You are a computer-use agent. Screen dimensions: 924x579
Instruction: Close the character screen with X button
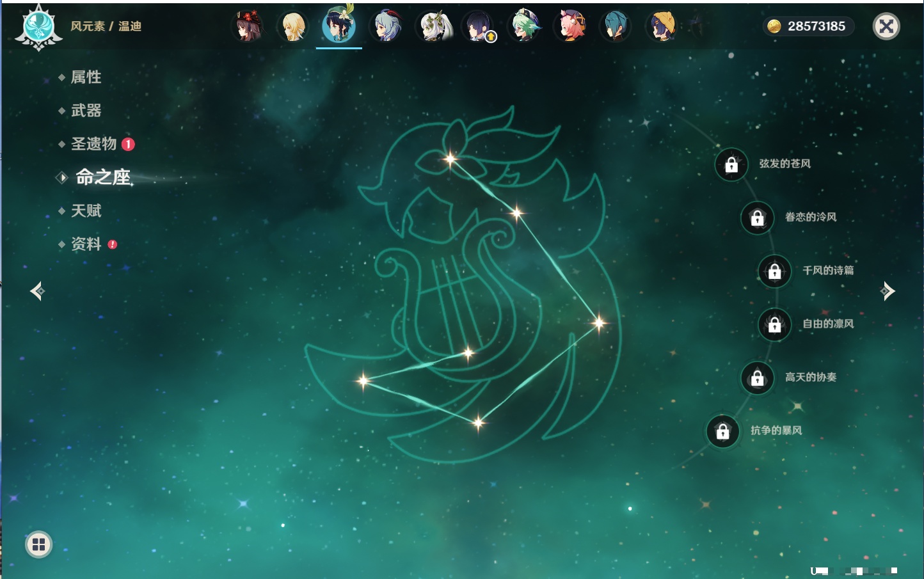(x=886, y=26)
